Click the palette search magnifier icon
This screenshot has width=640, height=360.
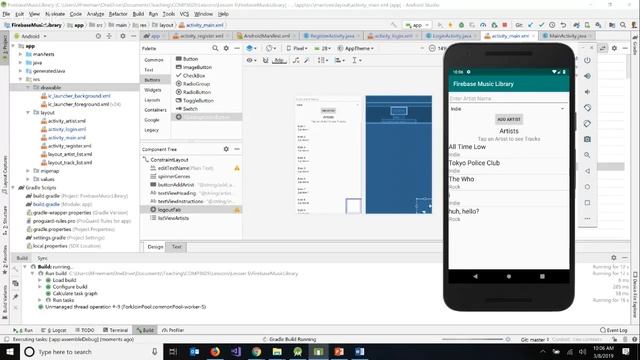click(x=215, y=48)
